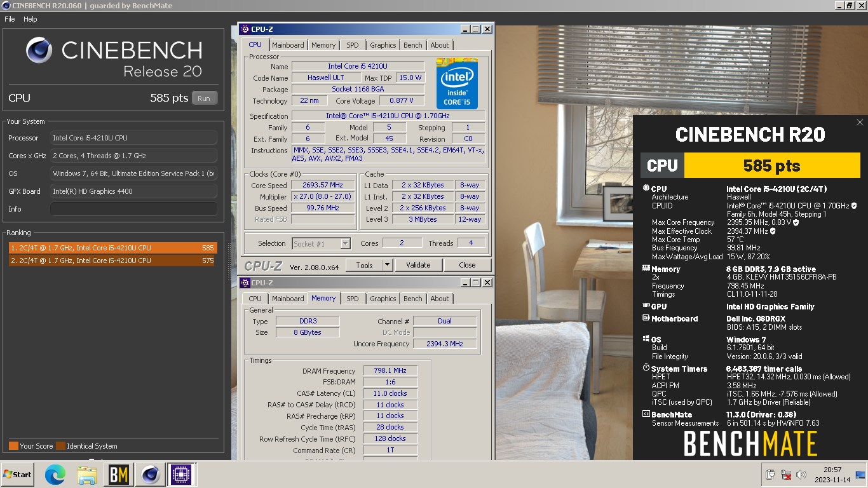The width and height of the screenshot is (868, 488).
Task: Click the CPU chip icon in BenchMate panel
Action: pos(646,189)
